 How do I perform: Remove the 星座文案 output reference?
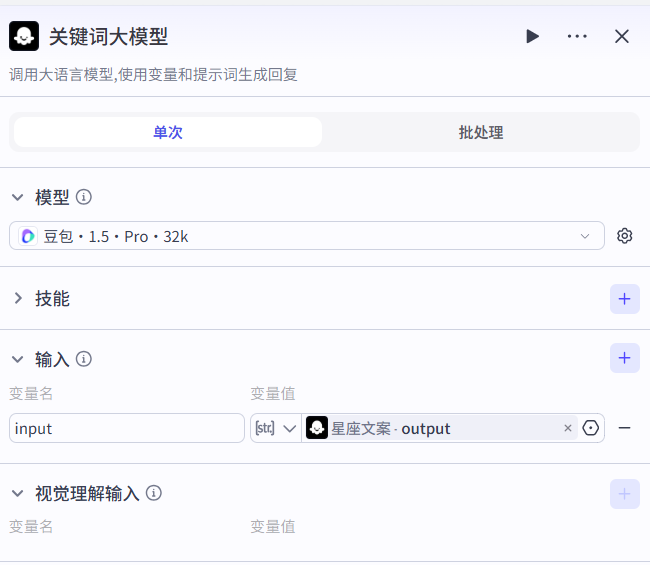point(568,428)
